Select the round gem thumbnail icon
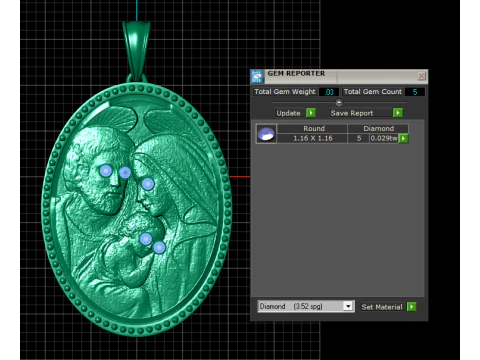The width and height of the screenshot is (480, 360). 266,134
